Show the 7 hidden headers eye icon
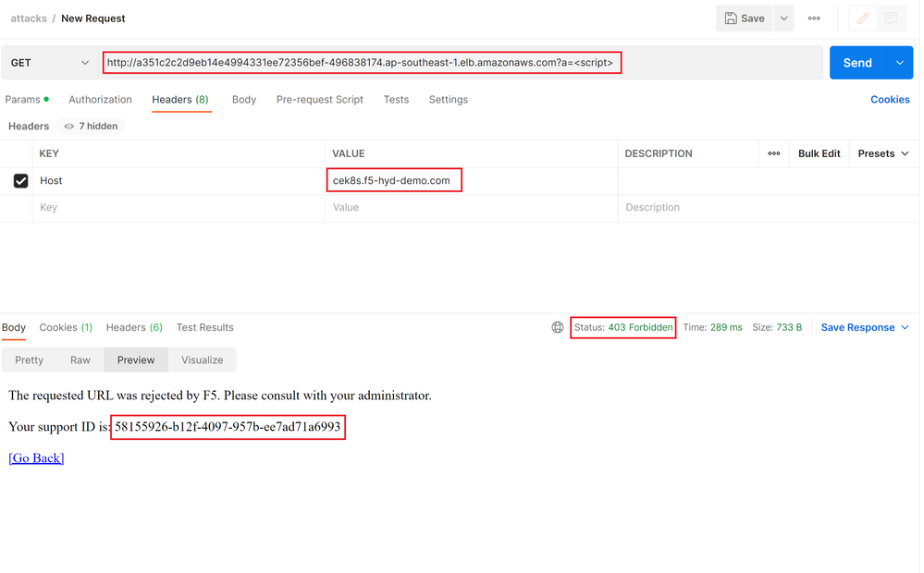This screenshot has height=573, width=924. pos(69,126)
